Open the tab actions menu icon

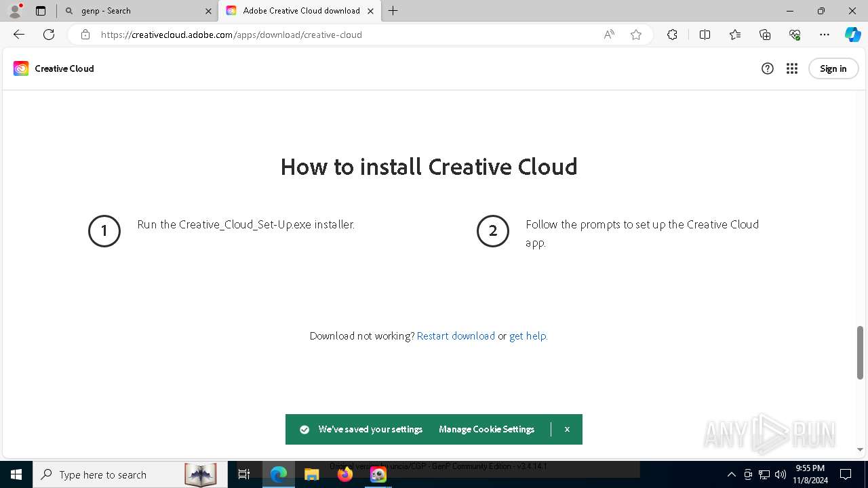click(x=41, y=11)
